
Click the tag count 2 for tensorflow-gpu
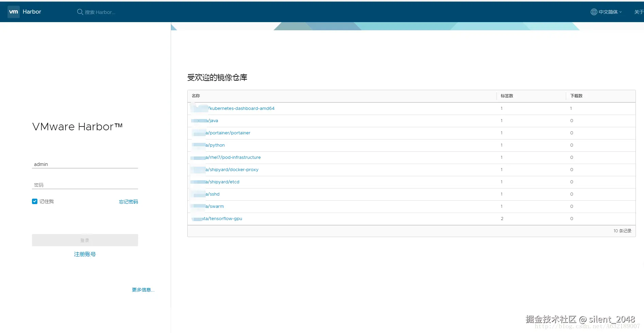(502, 219)
